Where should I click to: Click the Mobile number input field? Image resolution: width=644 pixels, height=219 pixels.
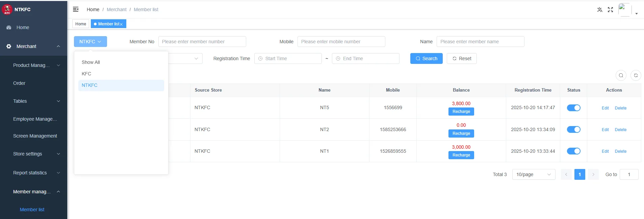(341, 42)
